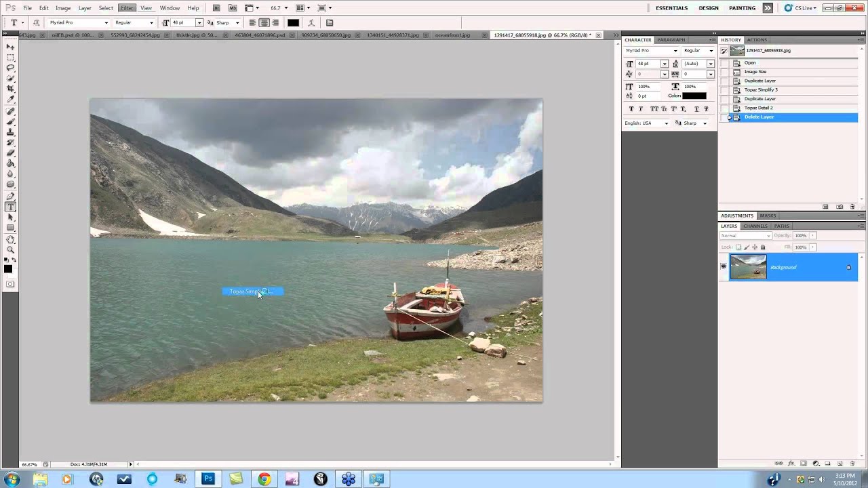The width and height of the screenshot is (868, 488).
Task: Click the Color swatch in Character panel
Action: click(694, 96)
